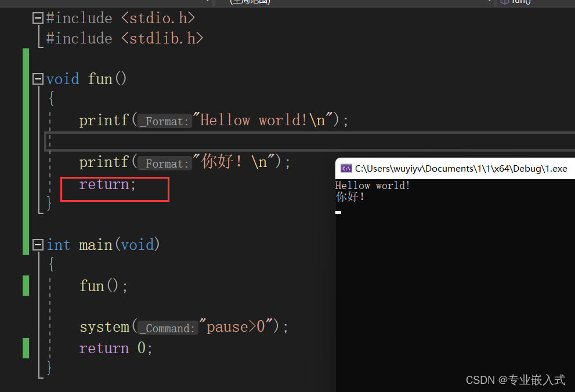Click the "Hellow world!" output line in console
The height and width of the screenshot is (392, 575).
point(372,186)
